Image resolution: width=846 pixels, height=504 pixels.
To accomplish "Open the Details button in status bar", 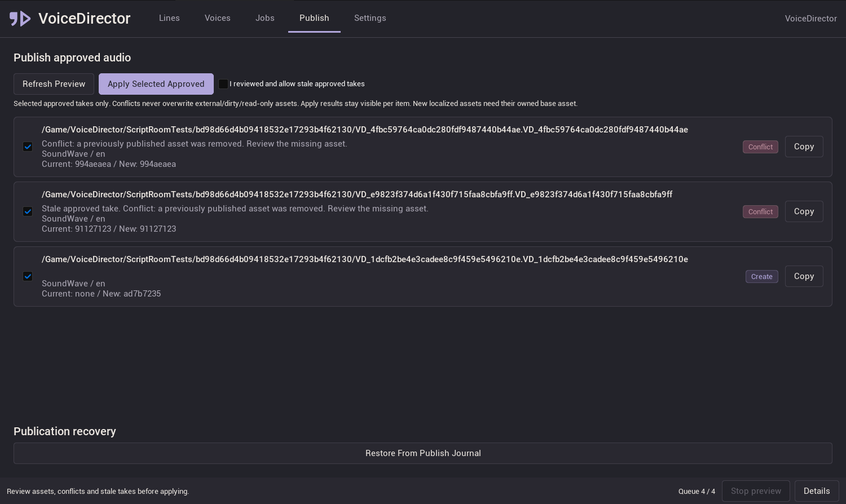I will tap(817, 491).
